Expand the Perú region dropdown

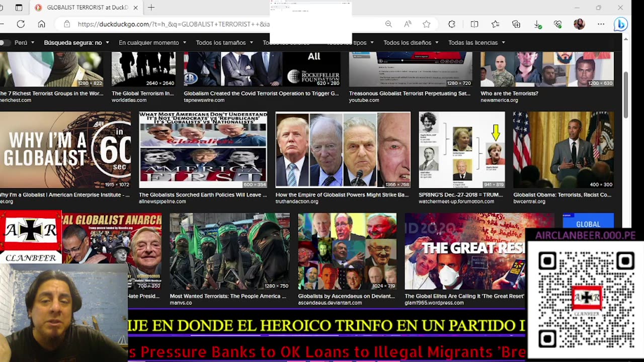(x=25, y=43)
